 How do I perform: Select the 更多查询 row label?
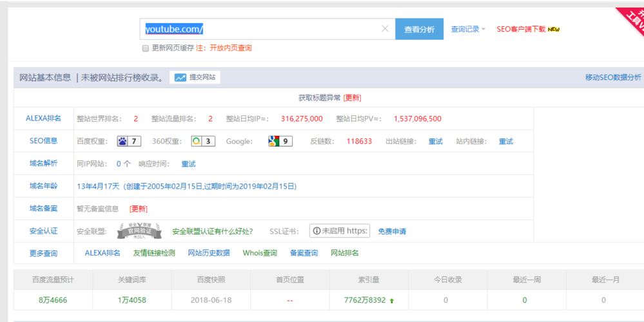pyautogui.click(x=44, y=254)
